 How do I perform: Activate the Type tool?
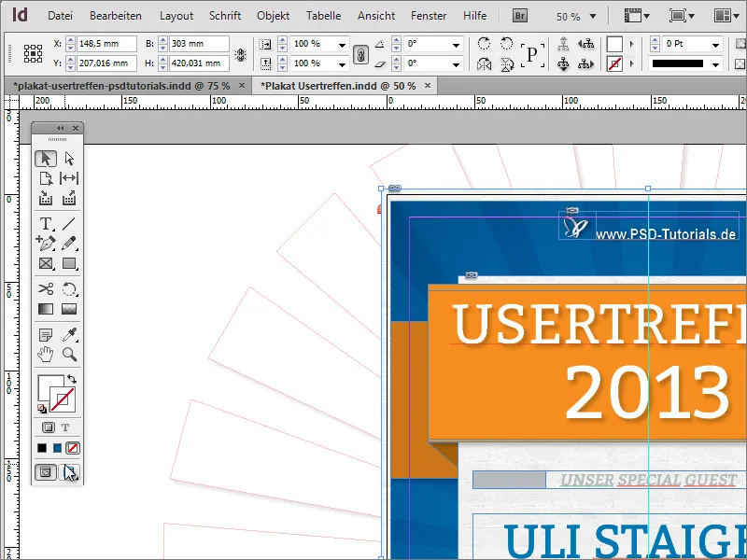pyautogui.click(x=46, y=223)
